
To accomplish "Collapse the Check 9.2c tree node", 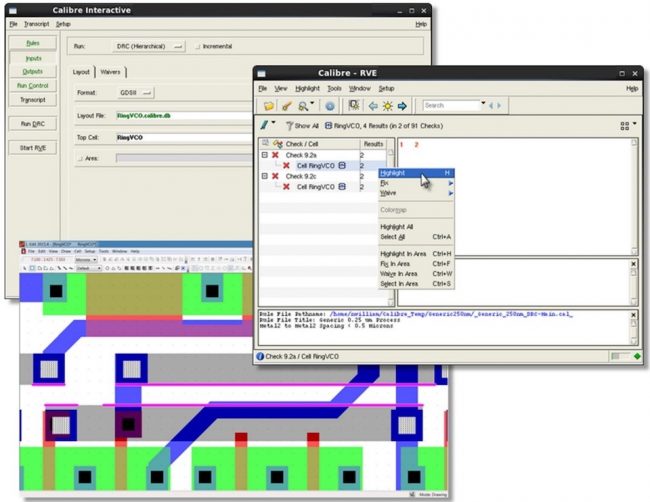I will tap(264, 176).
